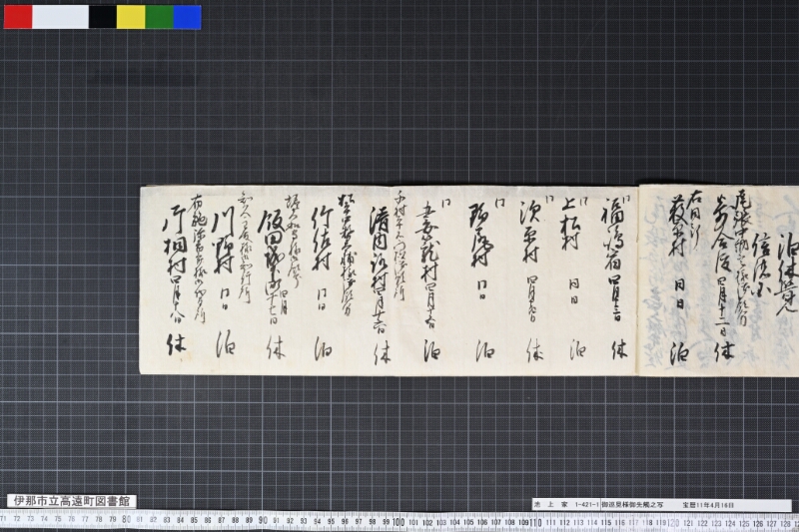Select the blue color patch
799x532 pixels.
(x=188, y=17)
